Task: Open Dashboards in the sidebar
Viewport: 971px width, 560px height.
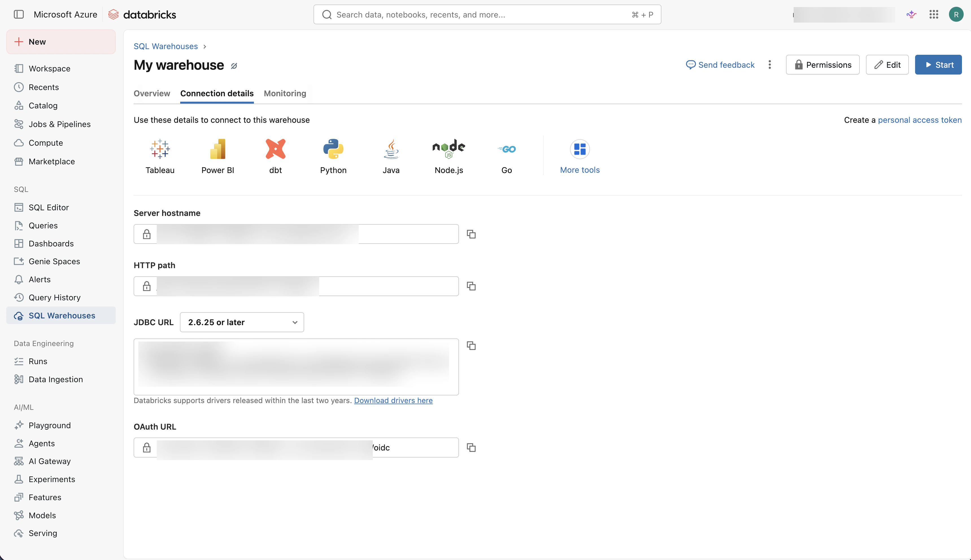Action: pos(61,244)
